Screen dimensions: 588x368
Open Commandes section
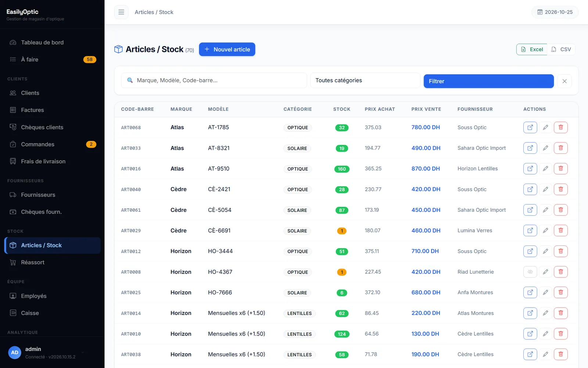[x=52, y=144]
